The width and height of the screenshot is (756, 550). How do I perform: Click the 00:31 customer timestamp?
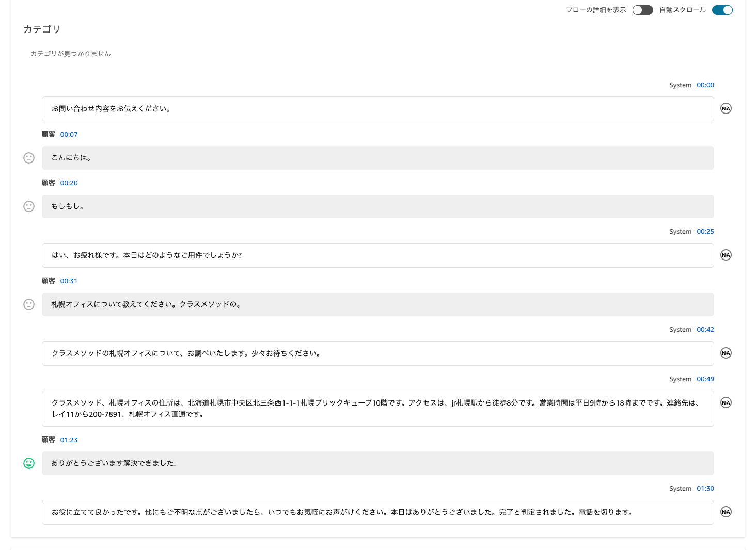[x=68, y=281]
